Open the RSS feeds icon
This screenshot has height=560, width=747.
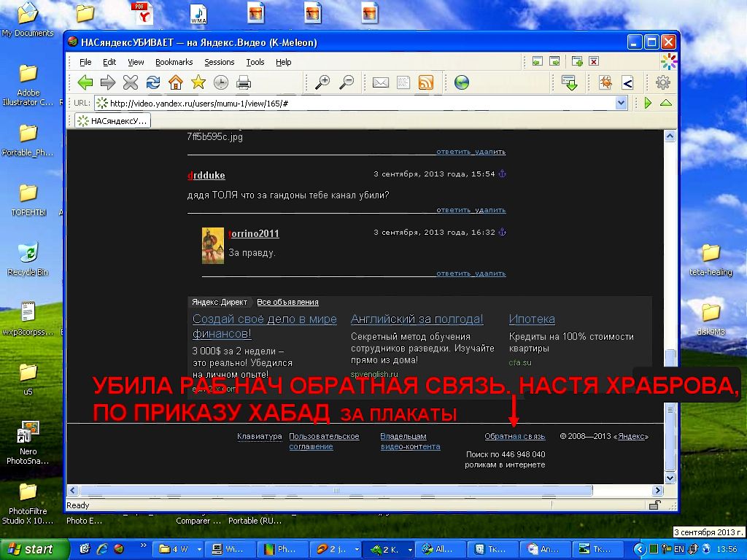pos(425,82)
